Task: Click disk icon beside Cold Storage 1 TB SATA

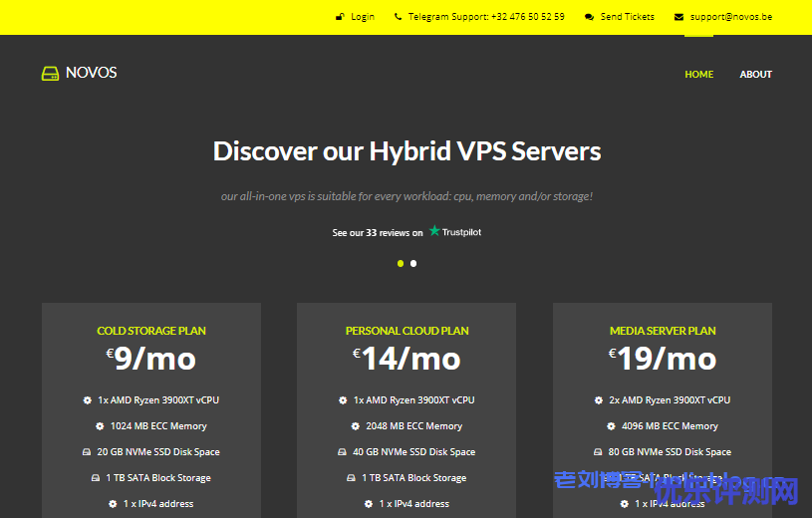Action: point(96,477)
